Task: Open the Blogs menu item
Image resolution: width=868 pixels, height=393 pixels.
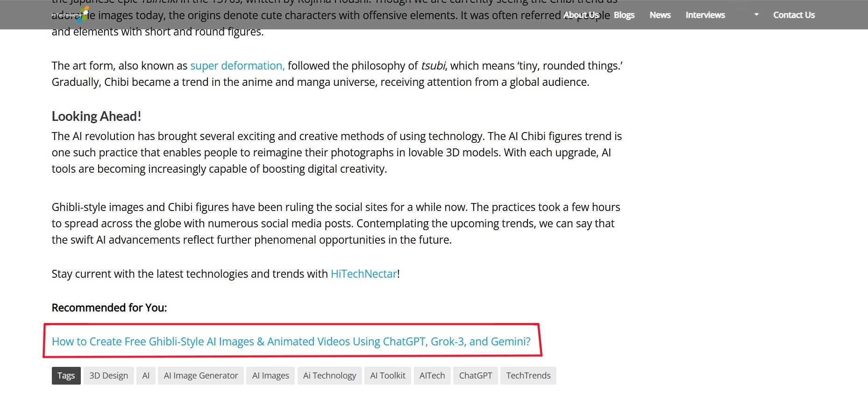Action: (x=623, y=14)
